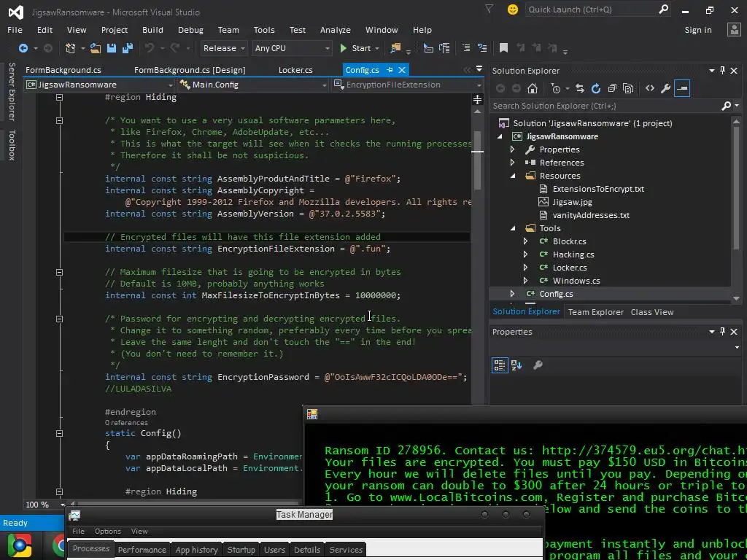Viewport: 747px width, 560px height.
Task: Collapse the #region Hiding outline block
Action: pos(59,97)
